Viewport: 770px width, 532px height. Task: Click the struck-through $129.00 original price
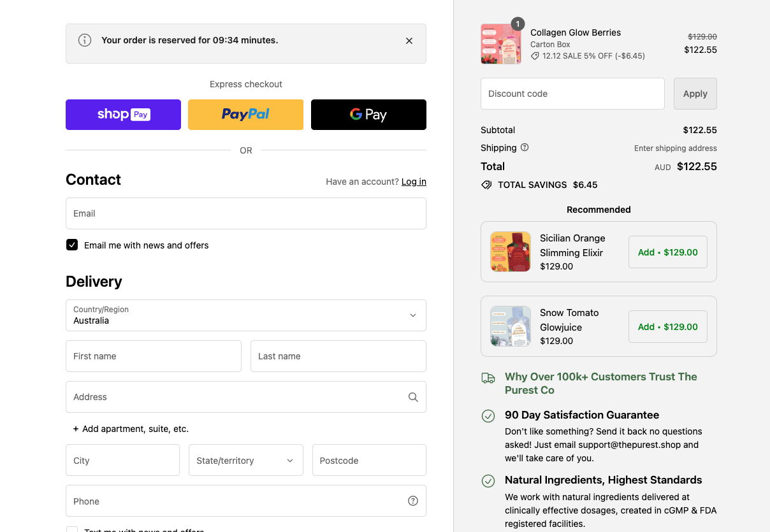tap(702, 37)
